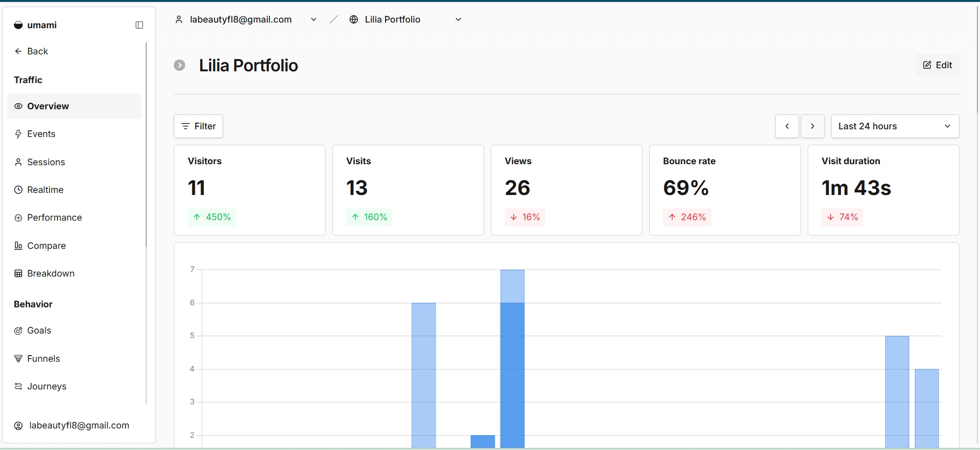The height and width of the screenshot is (450, 980).
Task: Click the 160% visits change badge
Action: 369,217
